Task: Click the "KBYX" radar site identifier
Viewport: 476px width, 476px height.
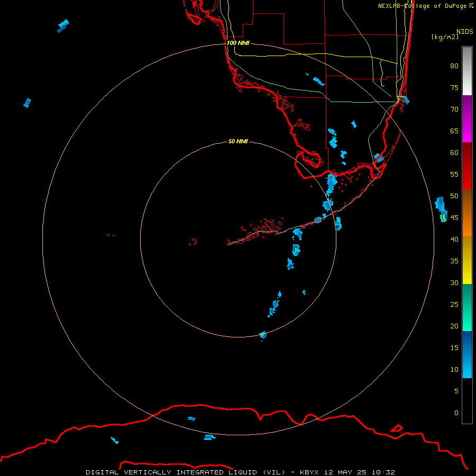Action: tap(309, 472)
